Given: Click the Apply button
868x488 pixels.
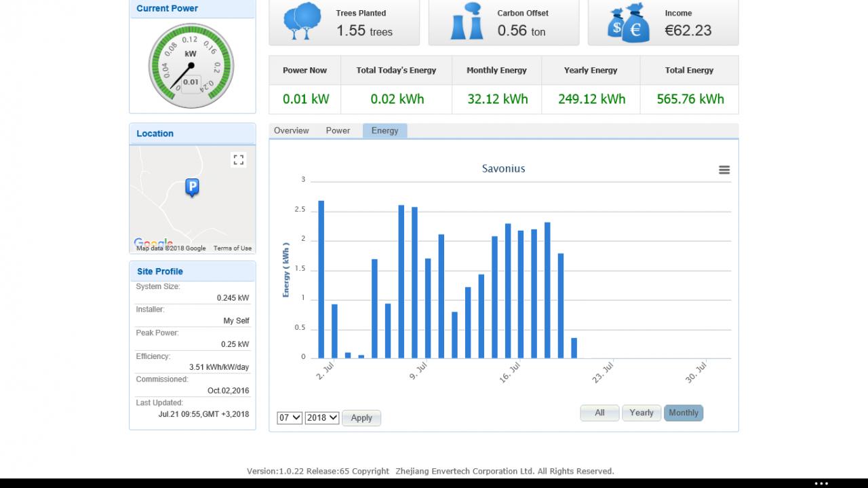Looking at the screenshot, I should click(x=361, y=417).
